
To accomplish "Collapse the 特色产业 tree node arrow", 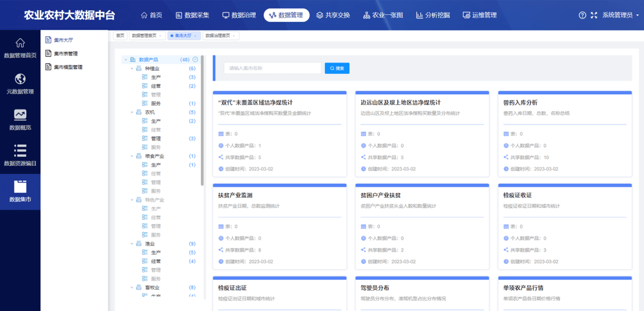I will (x=132, y=200).
